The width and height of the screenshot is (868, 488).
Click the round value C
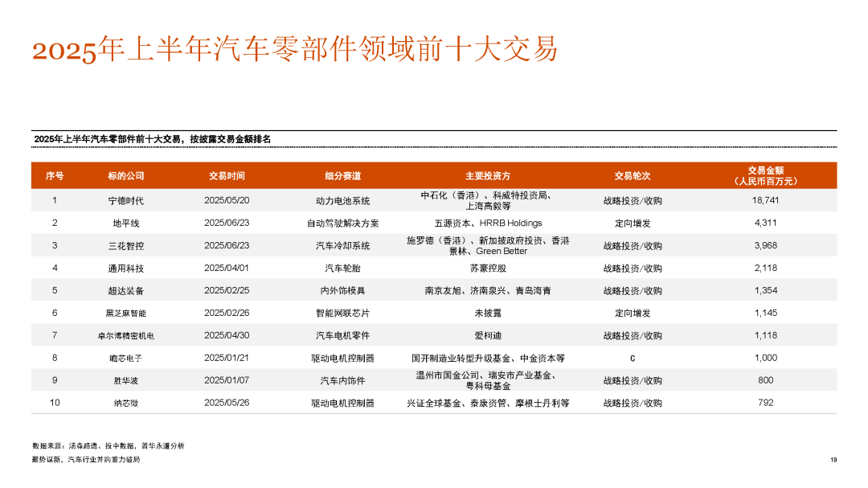pos(633,359)
